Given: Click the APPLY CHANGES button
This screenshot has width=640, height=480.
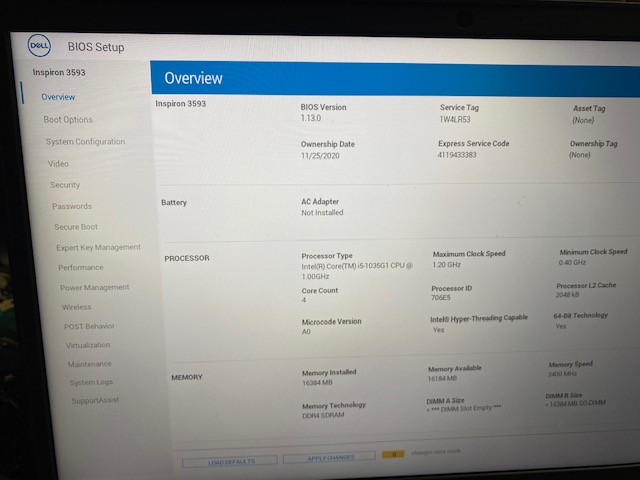Looking at the screenshot, I should click(x=329, y=457).
